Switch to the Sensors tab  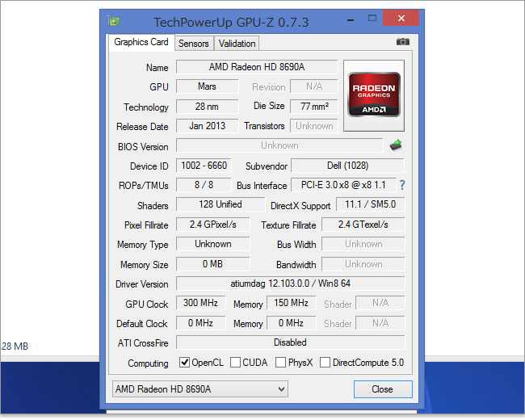[x=194, y=43]
